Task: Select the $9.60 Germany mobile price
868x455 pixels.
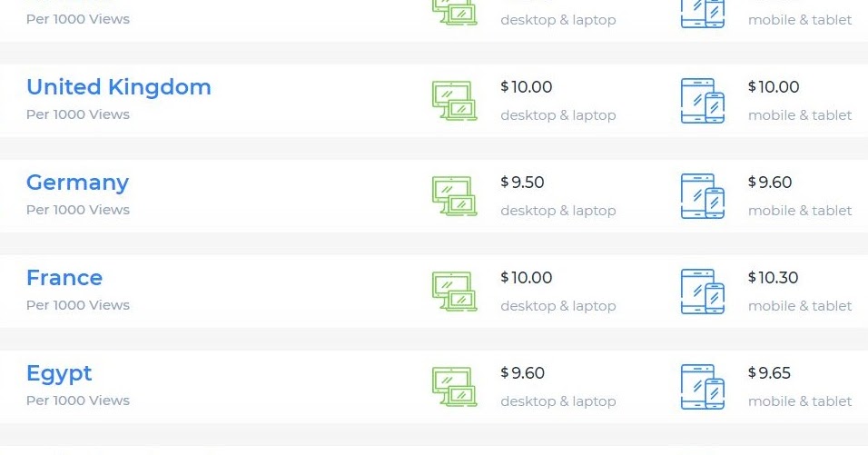Action: click(770, 183)
